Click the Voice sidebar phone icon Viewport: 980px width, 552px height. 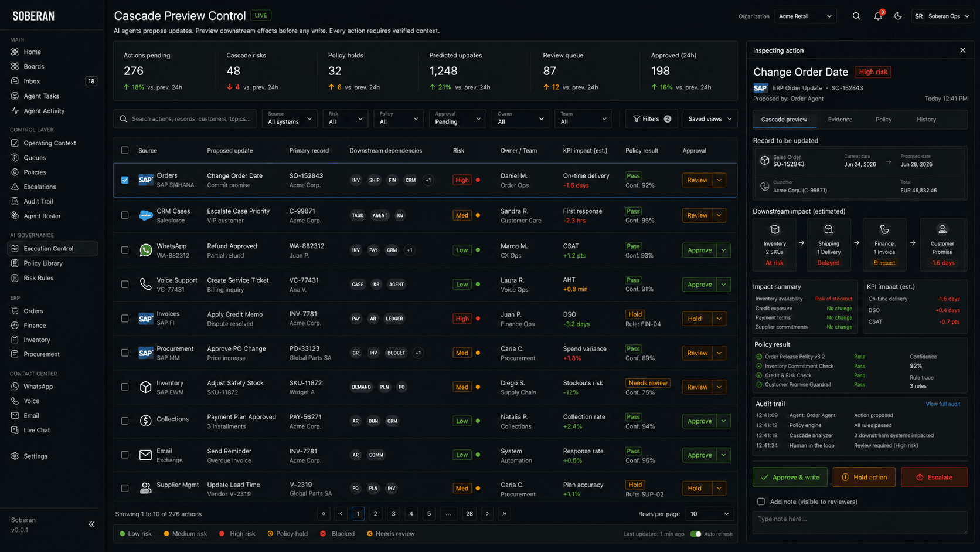15,401
